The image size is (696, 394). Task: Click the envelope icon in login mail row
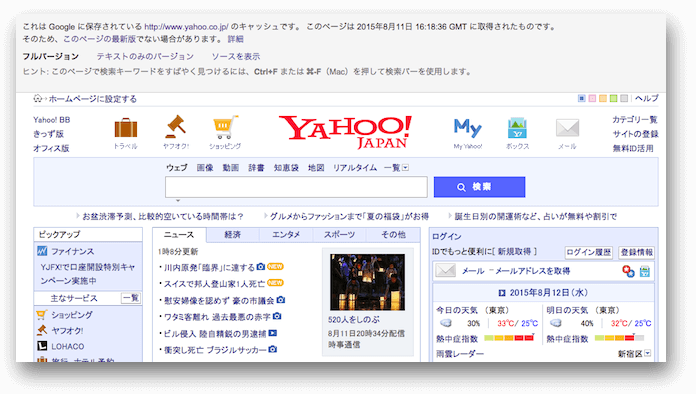(x=445, y=270)
